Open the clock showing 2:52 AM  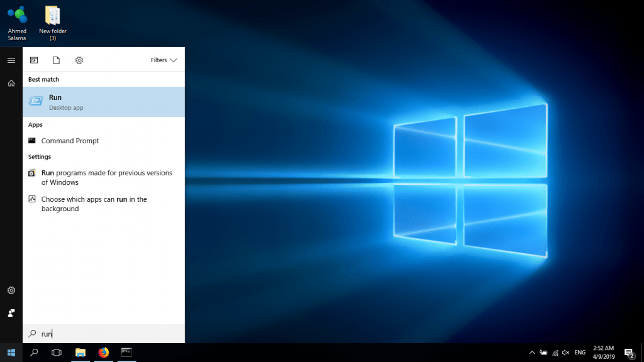[604, 353]
